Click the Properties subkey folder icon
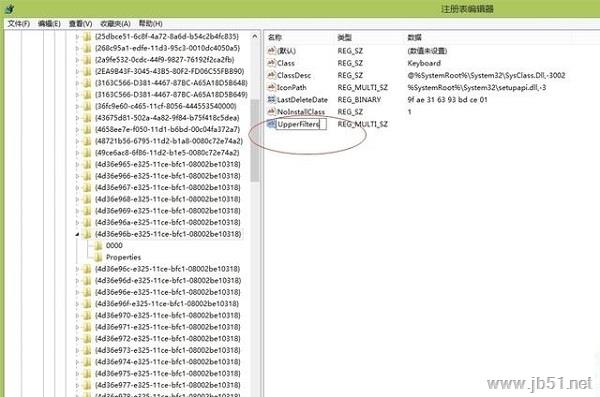This screenshot has width=600, height=397. (99, 257)
